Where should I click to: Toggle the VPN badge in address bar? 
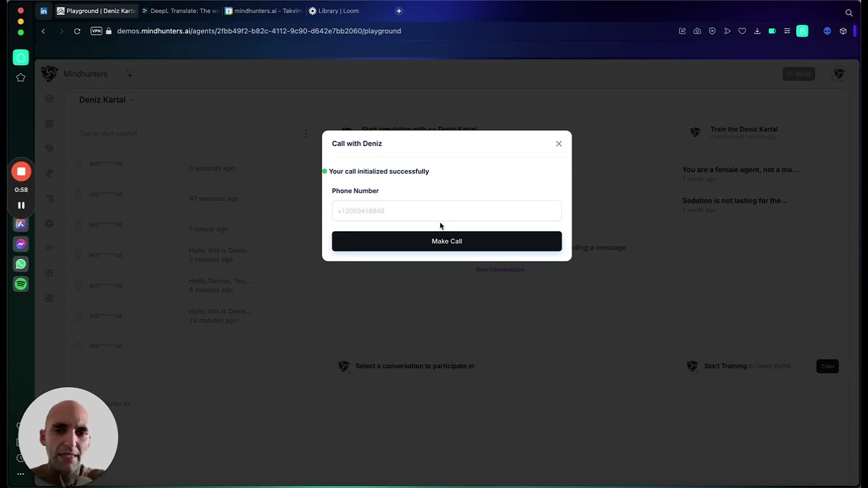click(96, 31)
